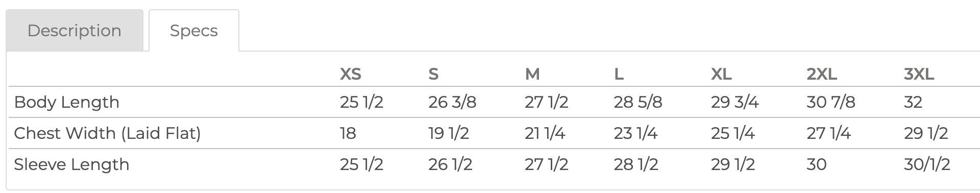Click the S body length value 26 3/8
Viewport: 980px width, 193px height.
(x=452, y=102)
